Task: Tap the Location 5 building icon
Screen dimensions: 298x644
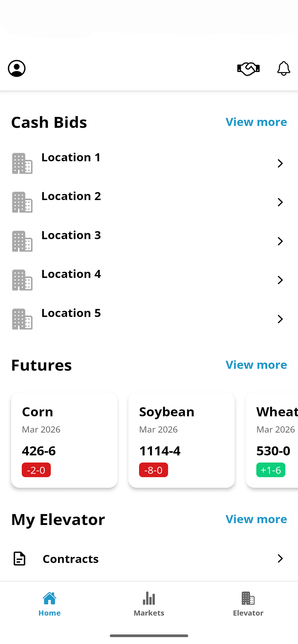Action: point(22,319)
